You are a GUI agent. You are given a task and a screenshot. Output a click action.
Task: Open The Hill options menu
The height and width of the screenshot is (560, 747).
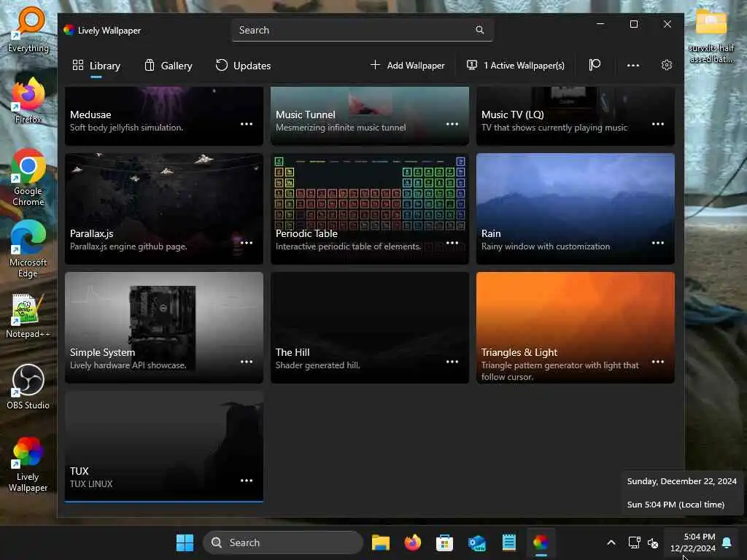[452, 362]
